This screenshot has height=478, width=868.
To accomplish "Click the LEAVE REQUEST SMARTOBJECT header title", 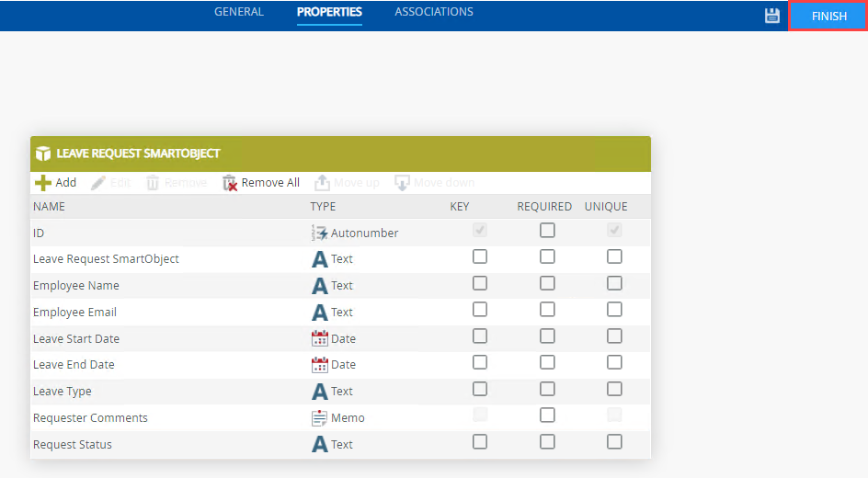I will pos(139,154).
